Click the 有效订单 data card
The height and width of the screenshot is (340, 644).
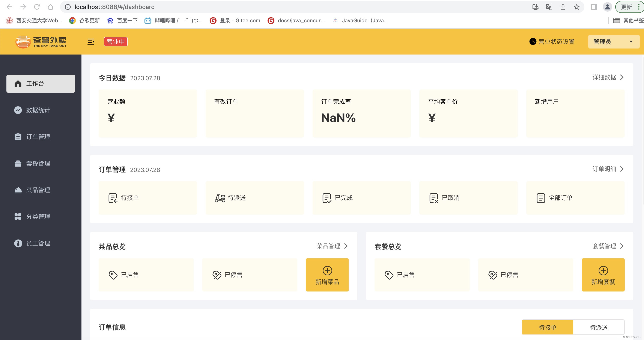[x=255, y=113]
